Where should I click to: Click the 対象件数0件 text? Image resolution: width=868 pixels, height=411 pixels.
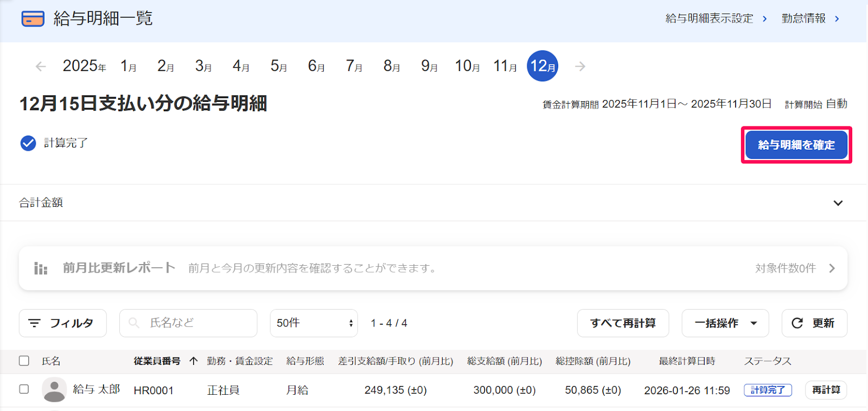click(x=786, y=268)
